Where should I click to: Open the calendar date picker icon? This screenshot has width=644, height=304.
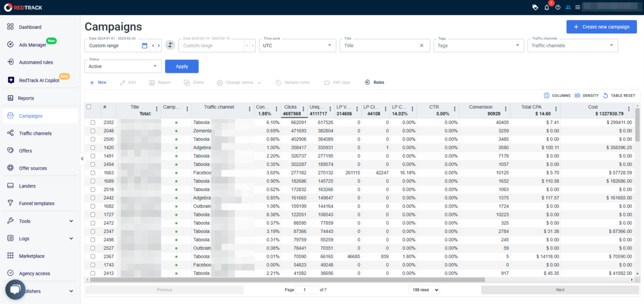pyautogui.click(x=145, y=46)
